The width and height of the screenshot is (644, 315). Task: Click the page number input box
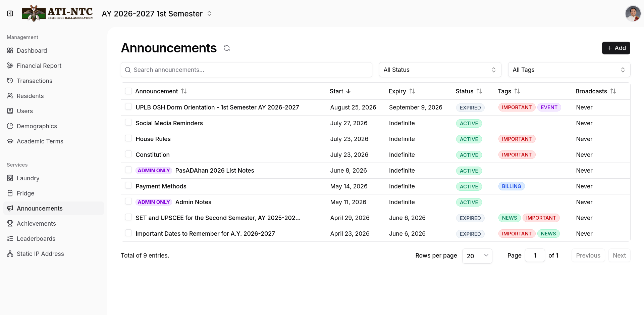535,256
